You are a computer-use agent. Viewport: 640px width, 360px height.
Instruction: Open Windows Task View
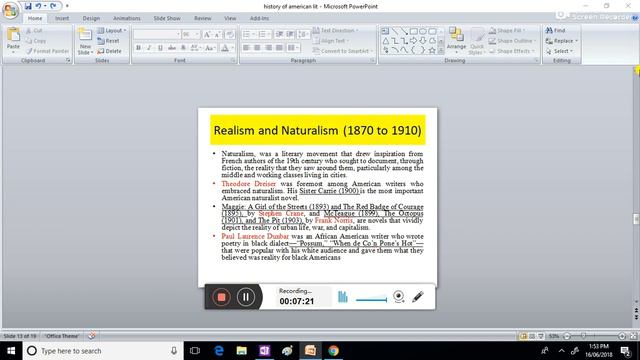click(195, 351)
